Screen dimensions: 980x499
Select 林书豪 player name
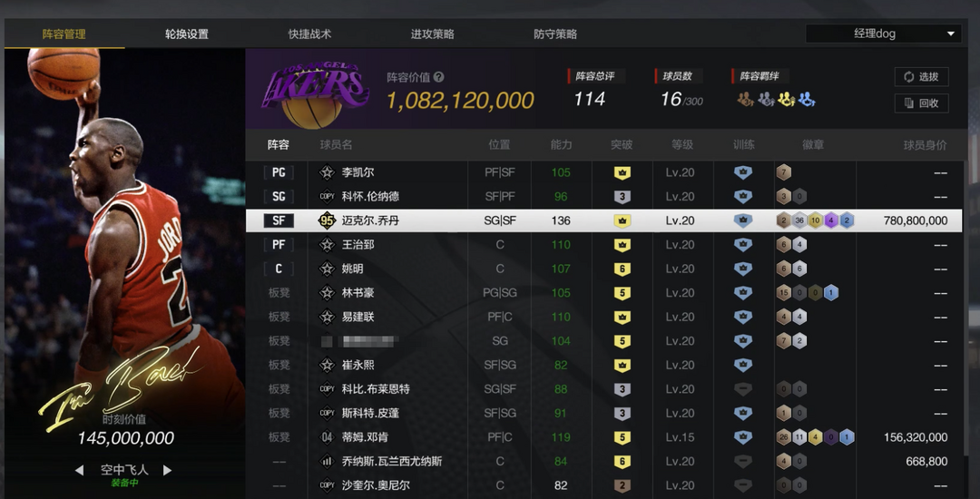[358, 293]
